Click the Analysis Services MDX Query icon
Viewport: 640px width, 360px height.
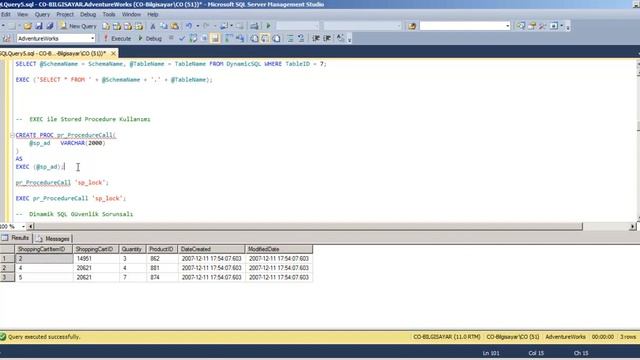[x=117, y=26]
